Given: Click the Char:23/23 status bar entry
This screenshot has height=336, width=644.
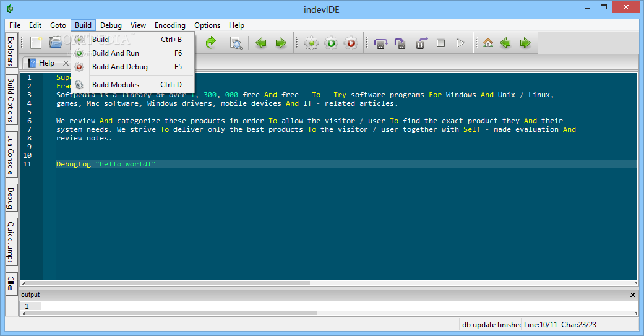Looking at the screenshot, I should click(578, 324).
